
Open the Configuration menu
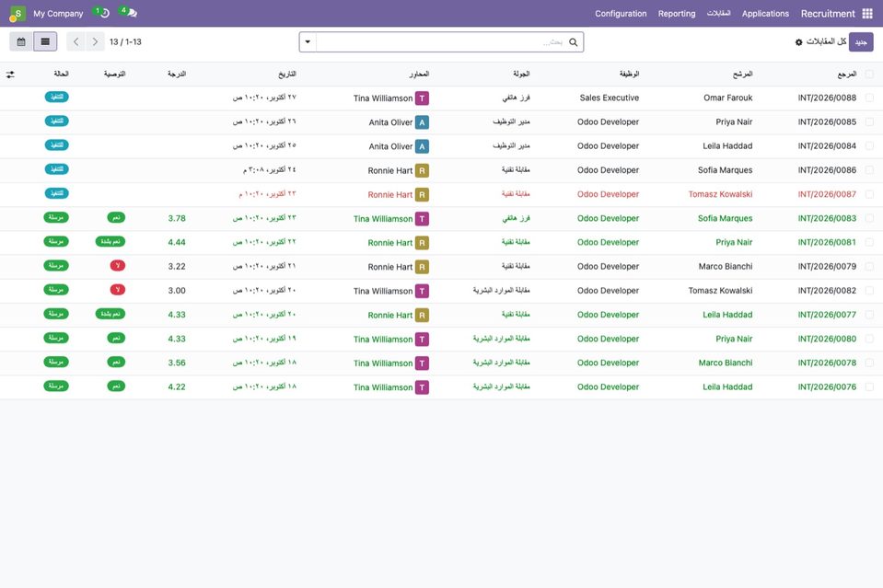pos(621,14)
